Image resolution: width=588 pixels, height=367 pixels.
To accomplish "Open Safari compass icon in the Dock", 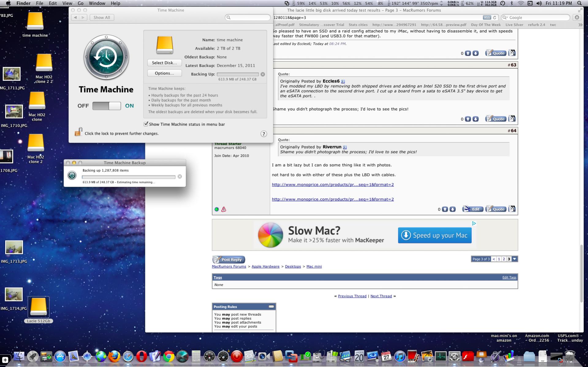I will (128, 356).
